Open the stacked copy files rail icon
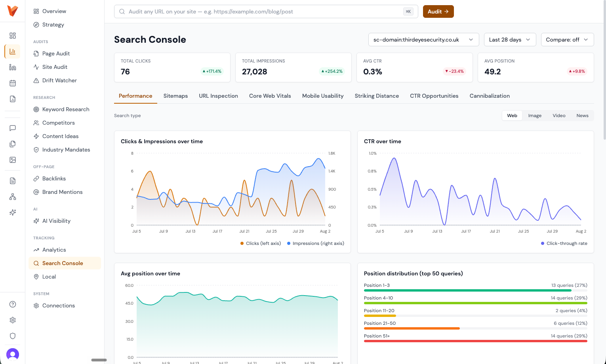The height and width of the screenshot is (364, 606). (13, 144)
